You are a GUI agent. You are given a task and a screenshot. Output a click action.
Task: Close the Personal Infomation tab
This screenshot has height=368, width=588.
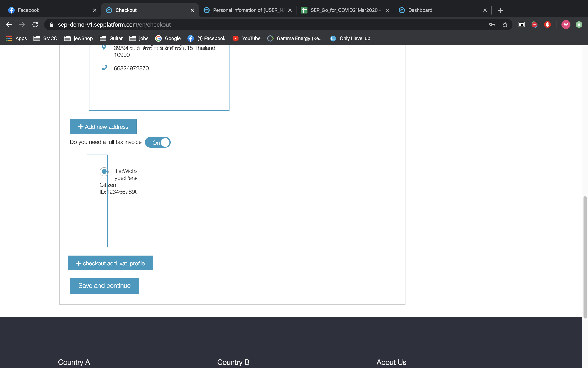[290, 10]
